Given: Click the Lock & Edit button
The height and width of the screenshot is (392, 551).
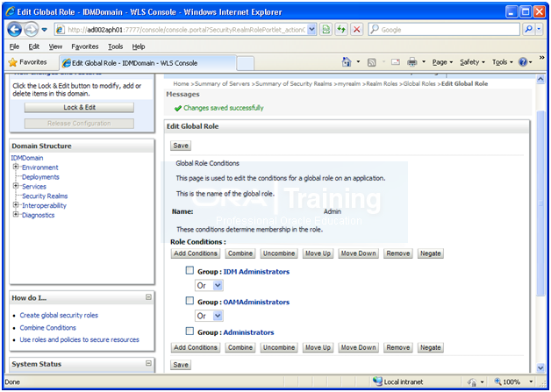Looking at the screenshot, I should click(x=79, y=108).
